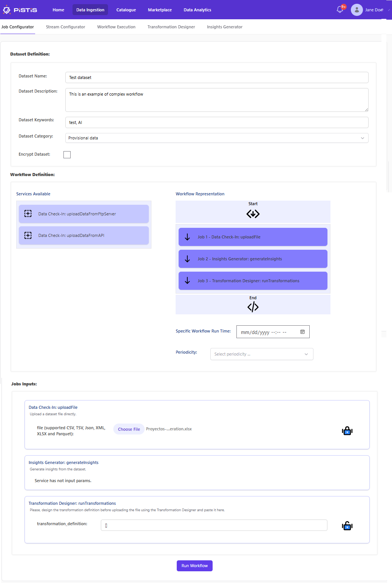Toggle the unlock icon for transformation_definition
This screenshot has width=392, height=583.
[347, 526]
